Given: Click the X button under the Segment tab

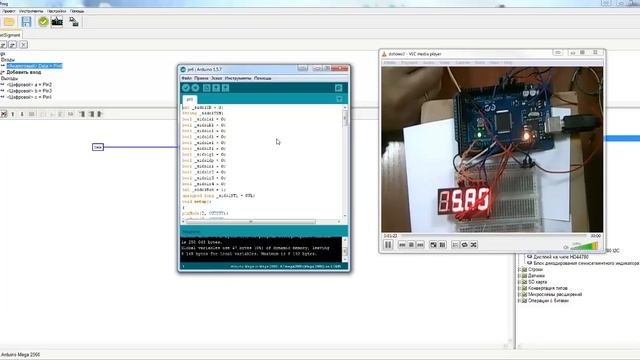Looking at the screenshot, I should tap(24, 44).
